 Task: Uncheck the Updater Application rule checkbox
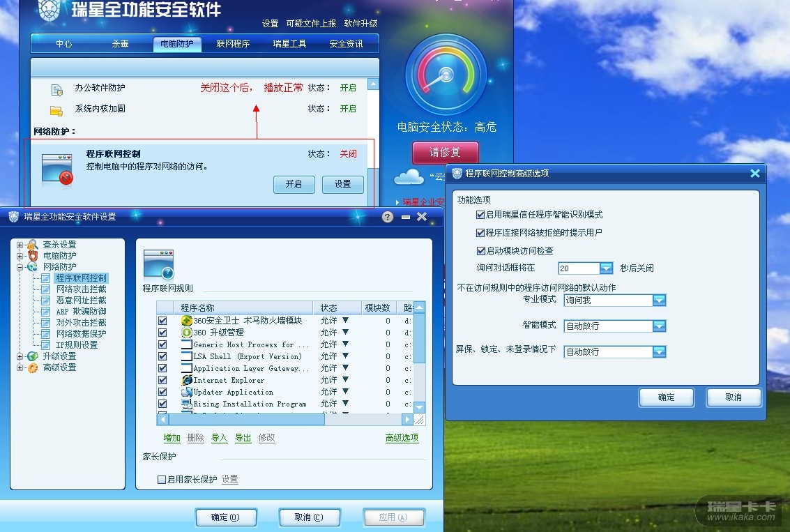tap(162, 392)
